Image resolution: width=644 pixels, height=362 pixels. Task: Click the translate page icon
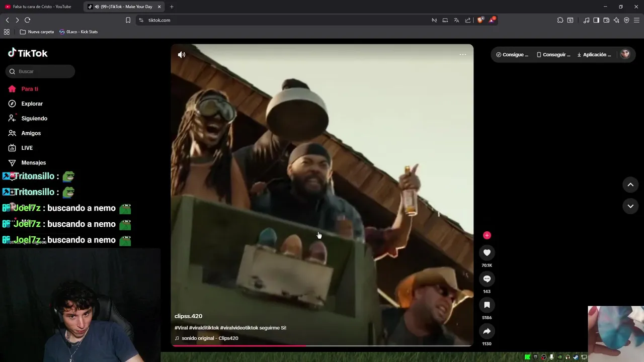(456, 20)
